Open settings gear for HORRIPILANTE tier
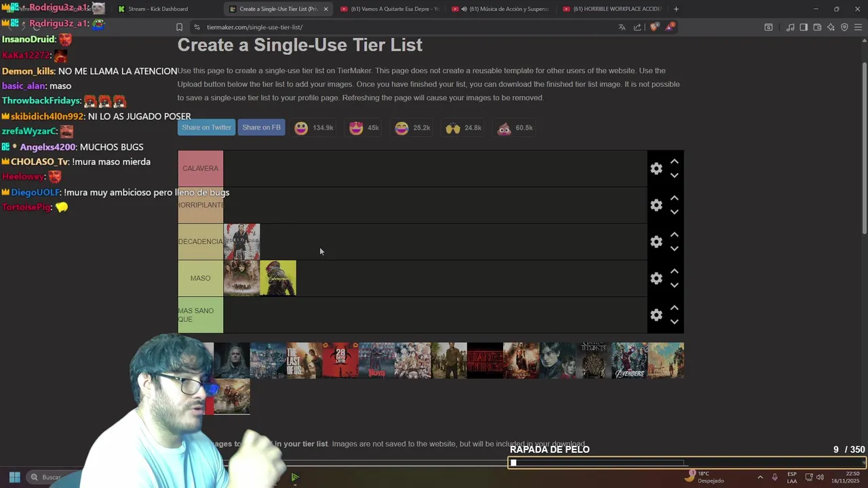 coord(656,205)
